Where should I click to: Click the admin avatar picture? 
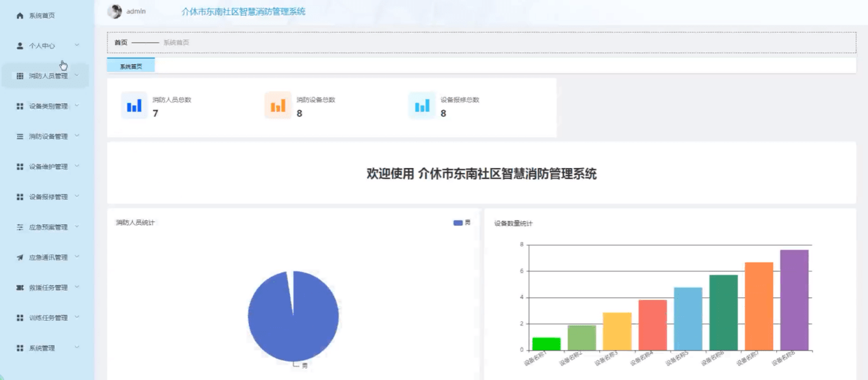tap(115, 12)
